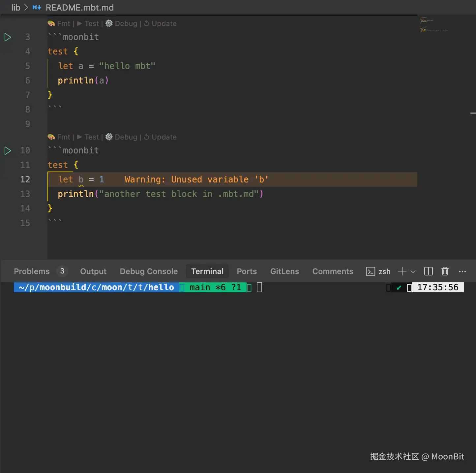Click Test code lens above second block
Viewport: 476px width, 473px height.
[x=88, y=137]
